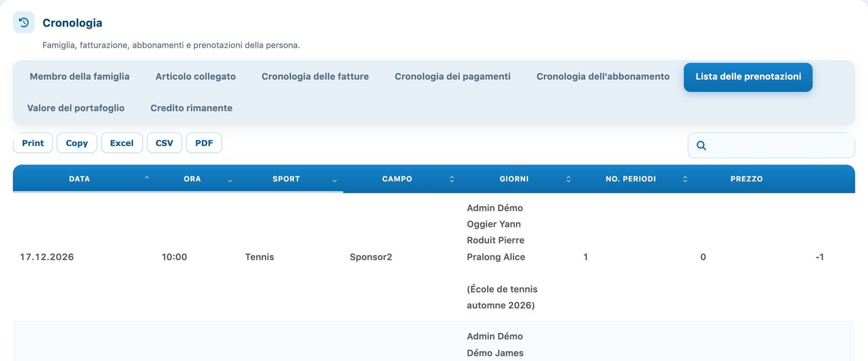Toggle sorting on the GIORNI column arrows
The width and height of the screenshot is (868, 361).
tap(569, 179)
